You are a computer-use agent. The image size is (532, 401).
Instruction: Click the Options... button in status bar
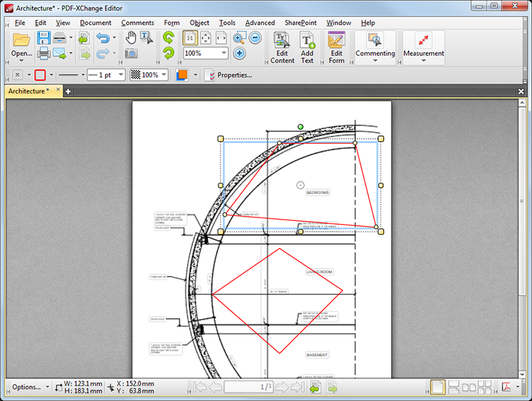coord(26,387)
